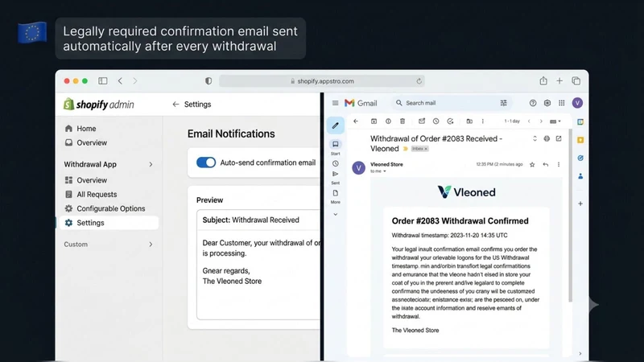Open Safari's Share icon
Screen dimensions: 644x362
(543, 81)
